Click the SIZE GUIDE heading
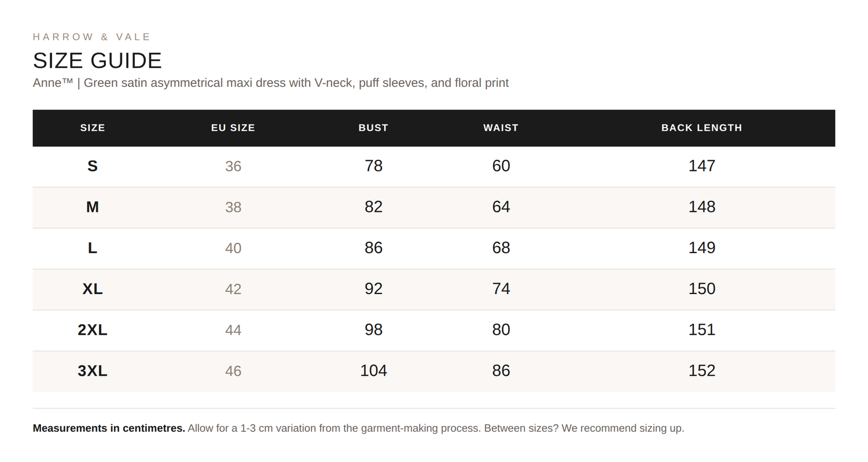 pyautogui.click(x=97, y=61)
